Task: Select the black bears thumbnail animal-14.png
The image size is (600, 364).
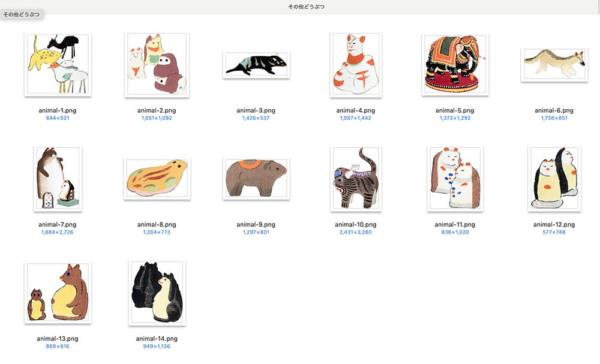Action: tap(157, 293)
